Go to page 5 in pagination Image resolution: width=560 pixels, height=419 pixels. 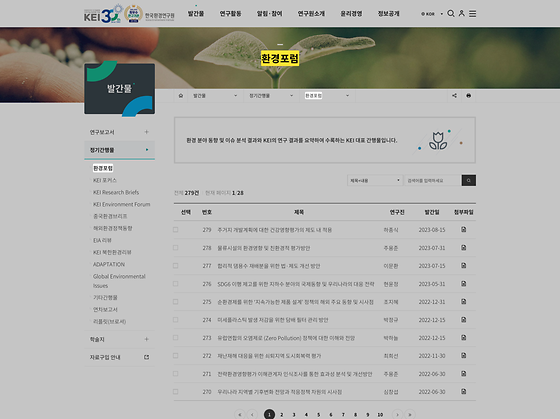click(x=319, y=415)
